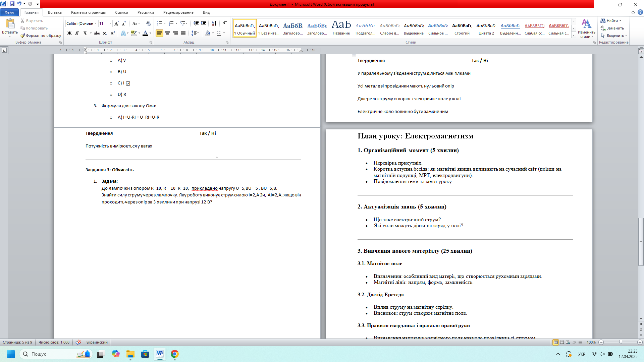Click the Save icon in quick access toolbar
Viewport: 644px width, 362px height.
(x=12, y=4)
